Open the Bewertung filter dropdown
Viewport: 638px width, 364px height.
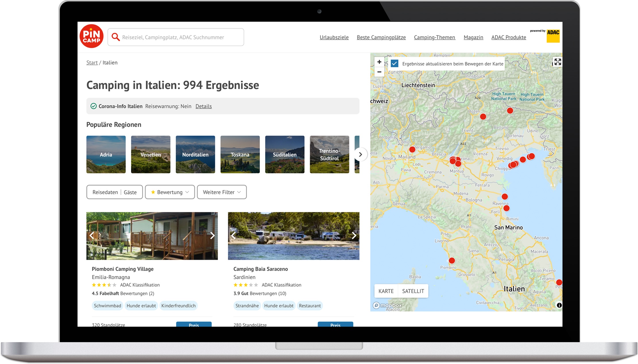170,192
